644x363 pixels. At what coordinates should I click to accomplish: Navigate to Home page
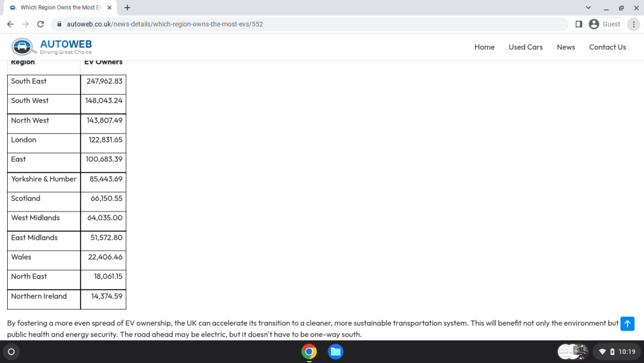point(484,47)
